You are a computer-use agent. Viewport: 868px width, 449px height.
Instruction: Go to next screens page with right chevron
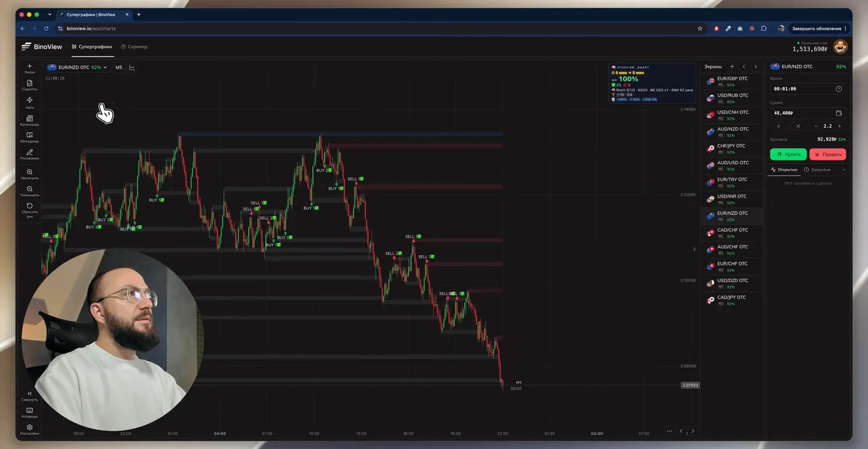(755, 67)
